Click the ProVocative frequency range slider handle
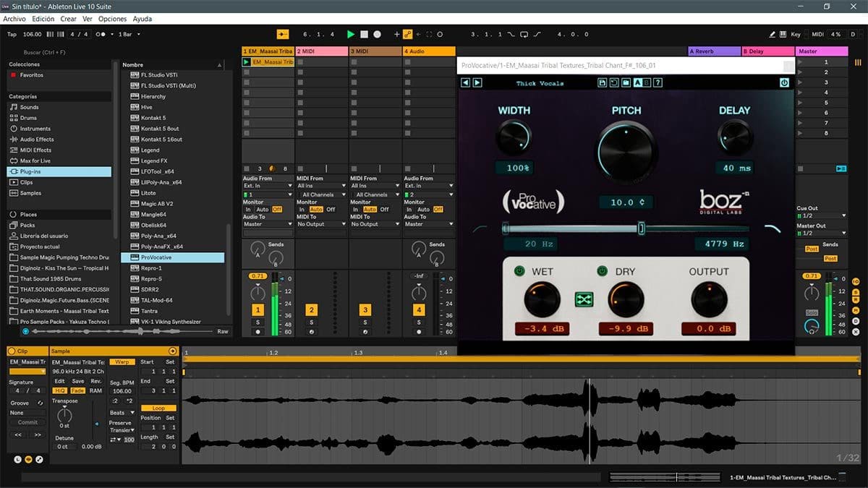Screen dimensions: 868x488 641,228
